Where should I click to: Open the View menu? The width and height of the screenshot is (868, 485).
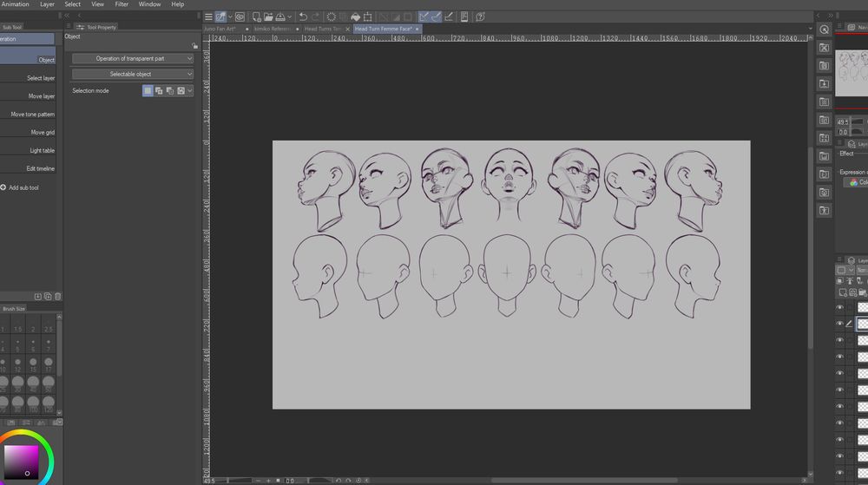click(97, 3)
